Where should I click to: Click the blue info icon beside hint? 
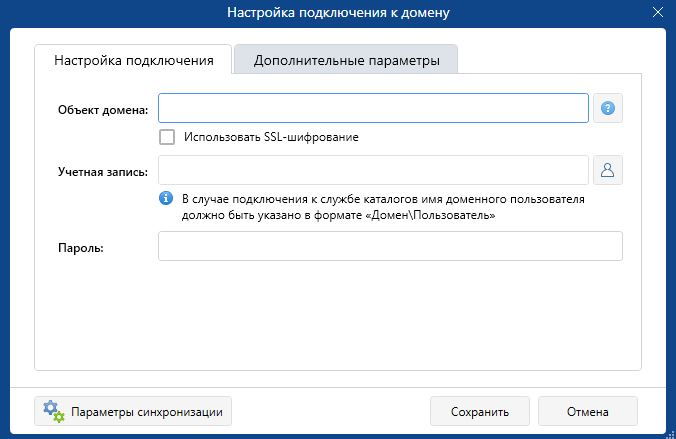[166, 198]
